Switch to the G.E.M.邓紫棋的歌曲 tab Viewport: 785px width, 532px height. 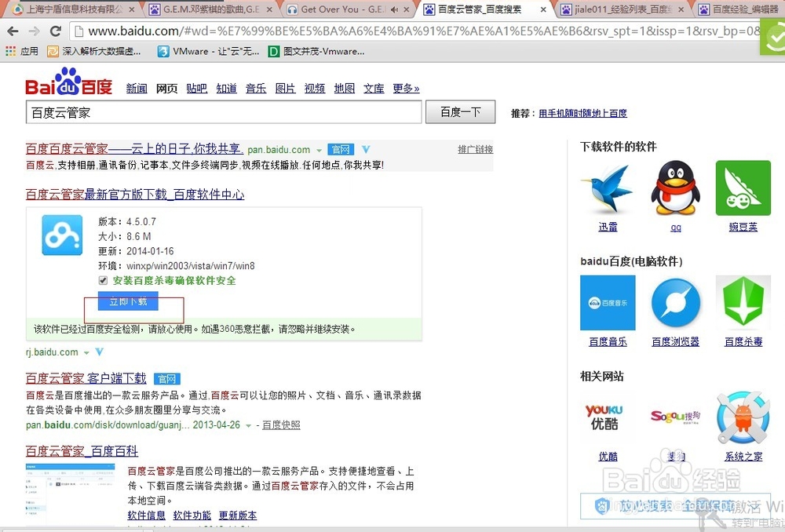tap(210, 9)
